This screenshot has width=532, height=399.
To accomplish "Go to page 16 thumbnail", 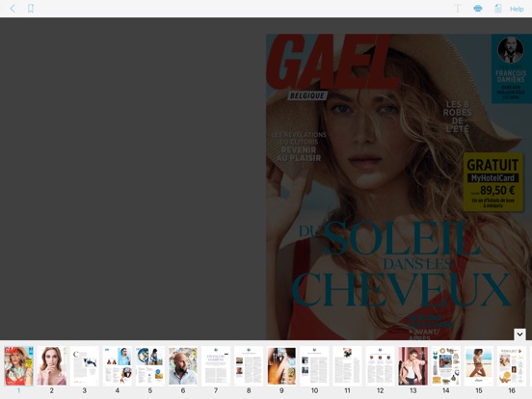I will (x=512, y=366).
